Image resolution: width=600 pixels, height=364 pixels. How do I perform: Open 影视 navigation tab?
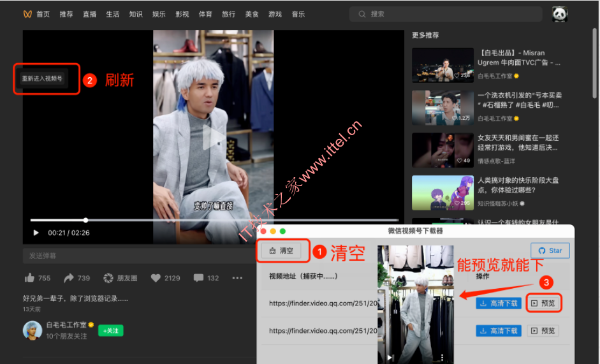[x=182, y=14]
